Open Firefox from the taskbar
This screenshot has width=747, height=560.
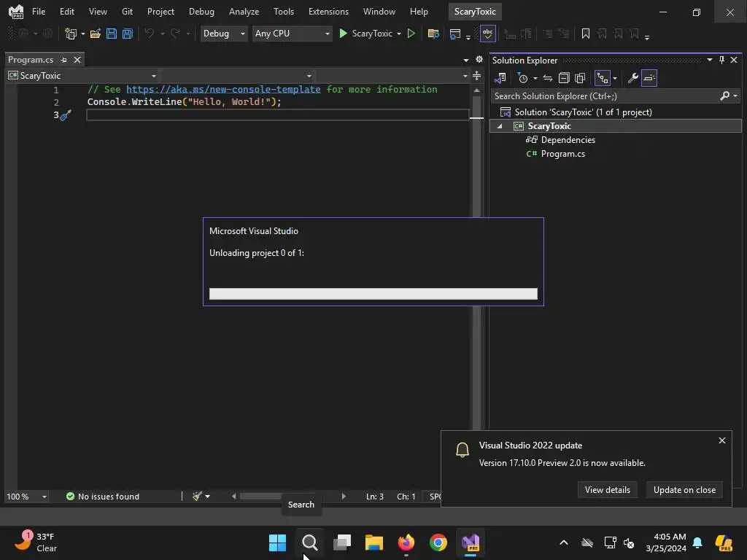[406, 542]
